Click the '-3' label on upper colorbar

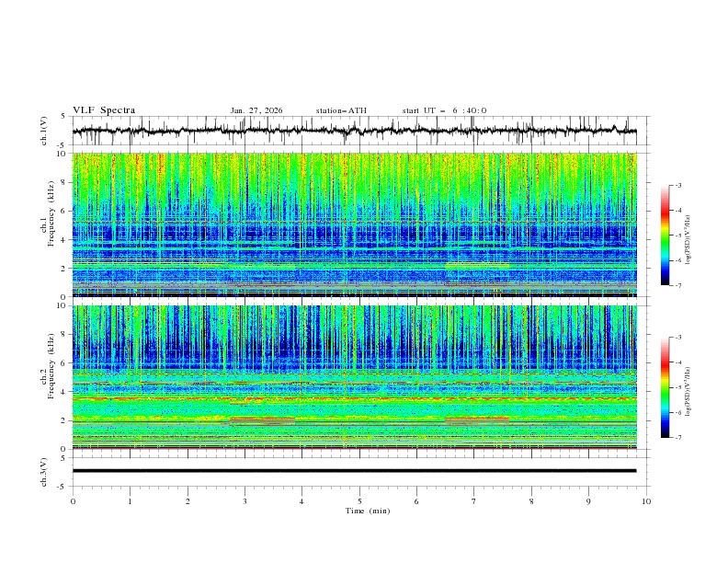pyautogui.click(x=678, y=185)
